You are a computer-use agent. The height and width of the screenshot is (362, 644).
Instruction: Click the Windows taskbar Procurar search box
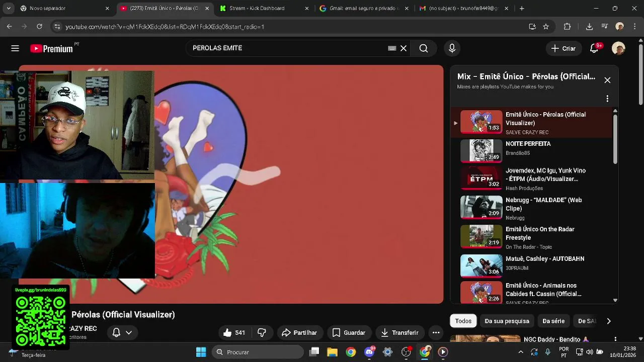(258, 352)
